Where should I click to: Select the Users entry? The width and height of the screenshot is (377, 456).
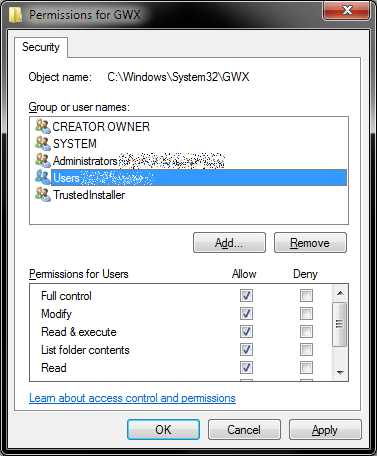pos(199,177)
